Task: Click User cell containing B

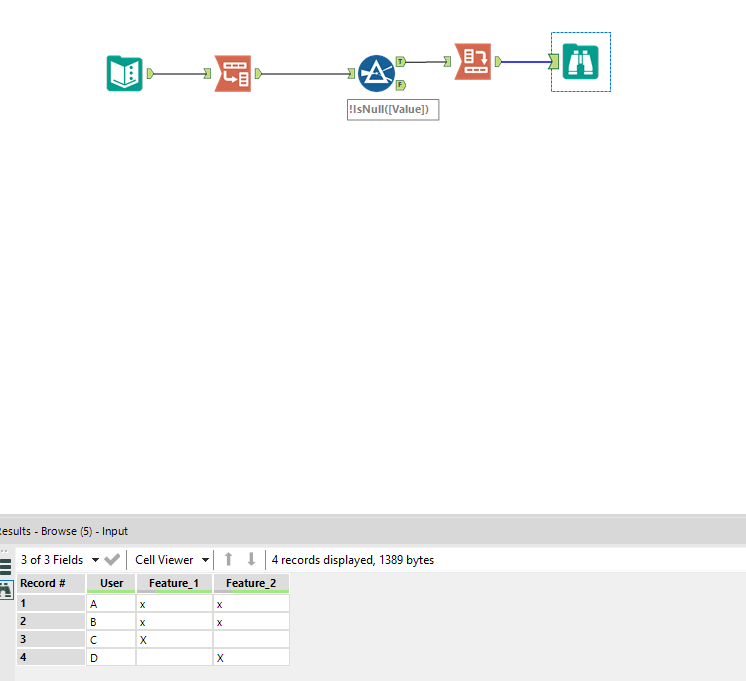Action: coord(111,622)
